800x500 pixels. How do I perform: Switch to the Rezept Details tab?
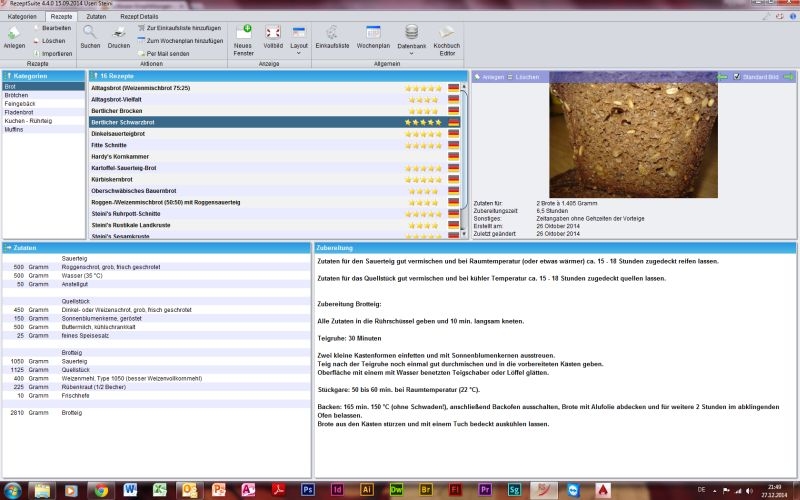tap(139, 16)
